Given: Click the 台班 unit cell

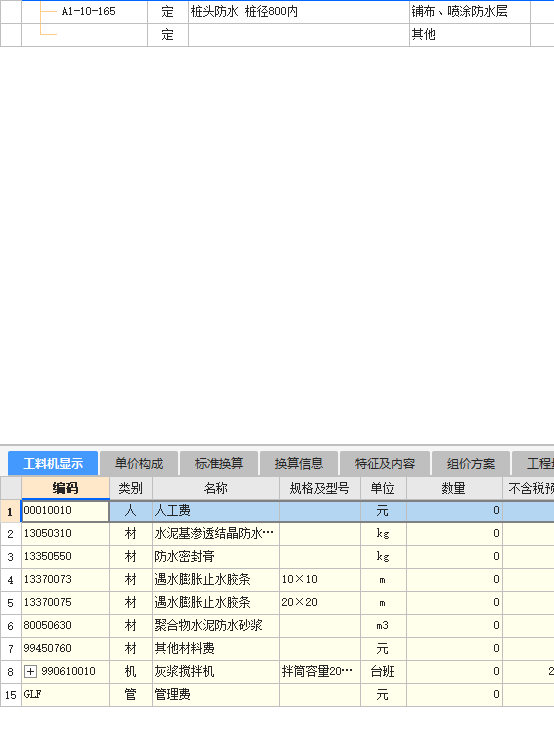Looking at the screenshot, I should point(383,672).
